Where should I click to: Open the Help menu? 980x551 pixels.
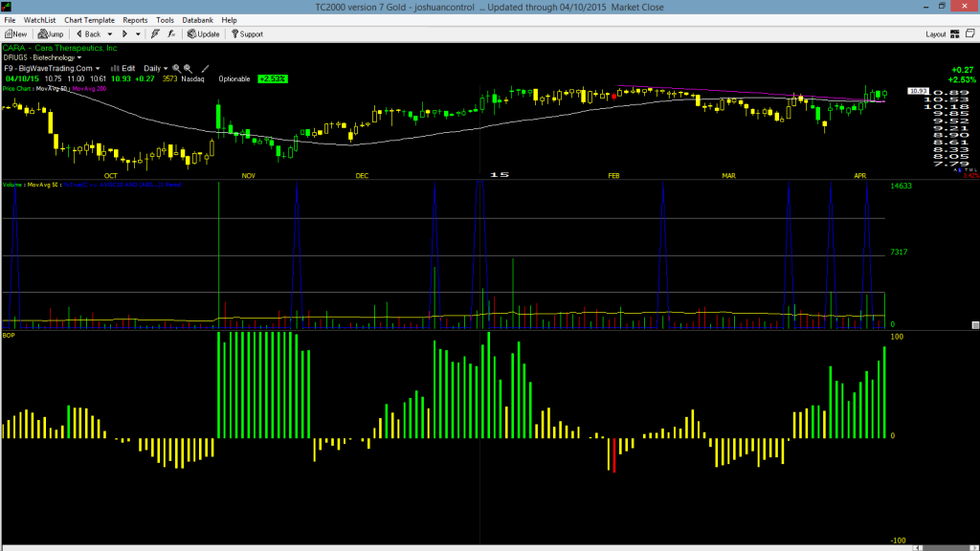pyautogui.click(x=230, y=20)
